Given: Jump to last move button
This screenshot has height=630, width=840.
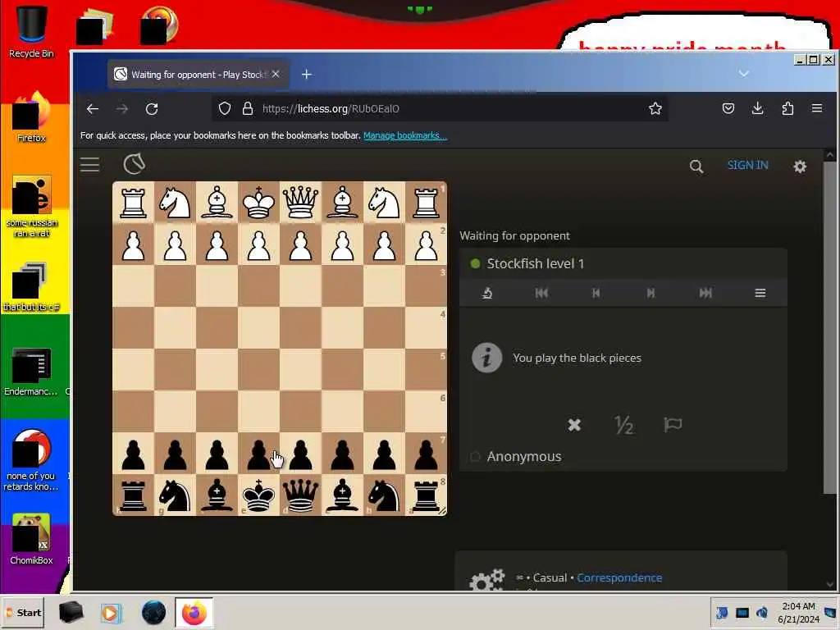Looking at the screenshot, I should click(705, 293).
